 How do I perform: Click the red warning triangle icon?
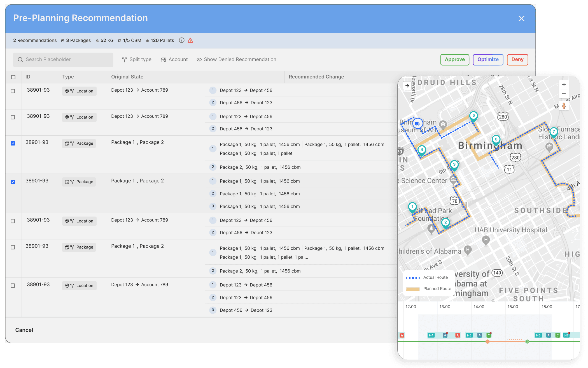click(x=190, y=40)
